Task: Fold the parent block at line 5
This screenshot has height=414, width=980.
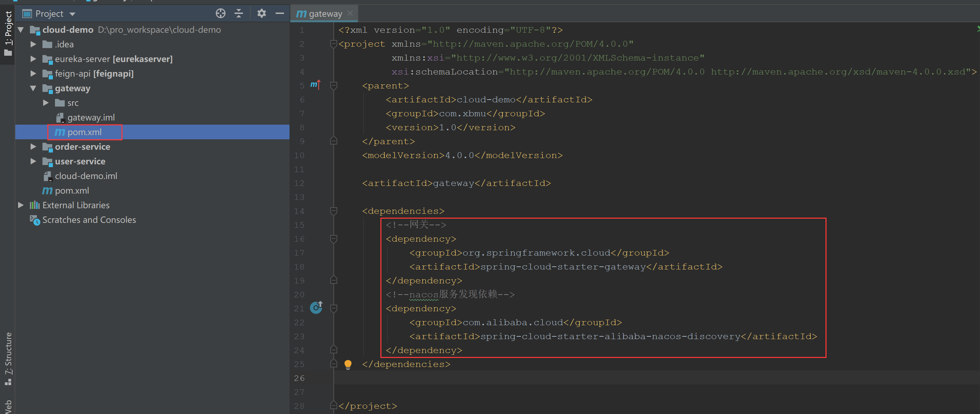Action: (x=334, y=86)
